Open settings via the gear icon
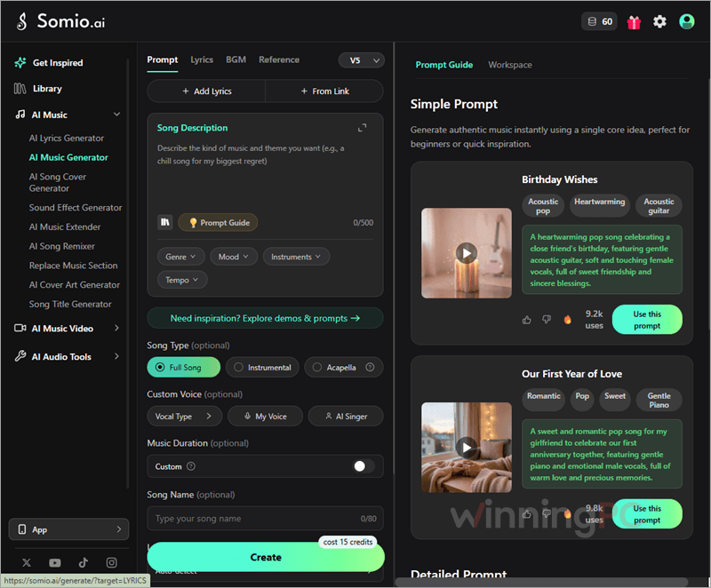 (x=659, y=21)
